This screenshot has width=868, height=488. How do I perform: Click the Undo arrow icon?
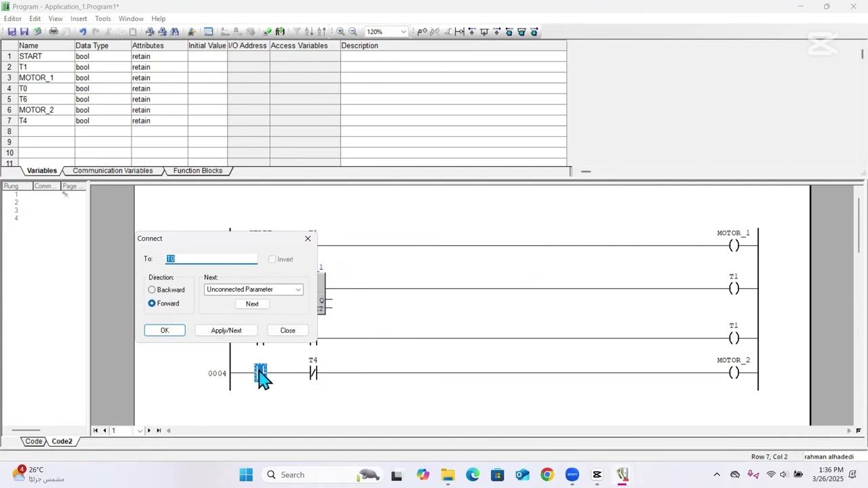(83, 32)
